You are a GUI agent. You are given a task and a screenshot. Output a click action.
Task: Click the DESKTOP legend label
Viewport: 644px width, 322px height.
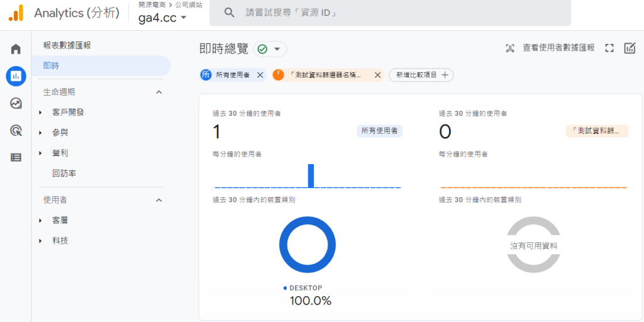click(306, 288)
